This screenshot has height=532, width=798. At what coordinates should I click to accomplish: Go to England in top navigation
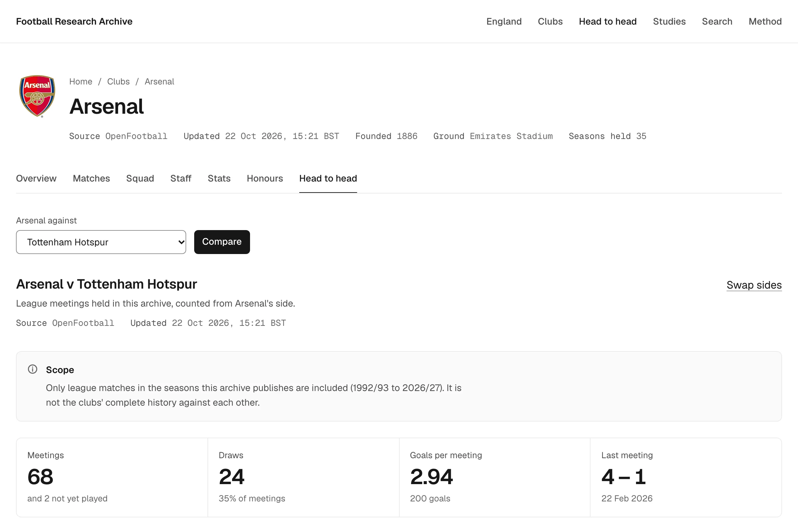click(x=504, y=21)
